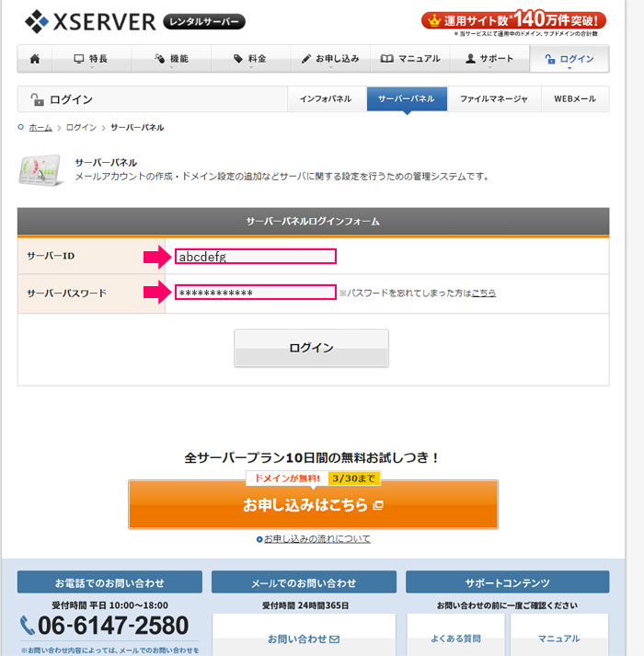Click the XSERVER logo
Screen dimensions: 644x656
click(x=90, y=21)
